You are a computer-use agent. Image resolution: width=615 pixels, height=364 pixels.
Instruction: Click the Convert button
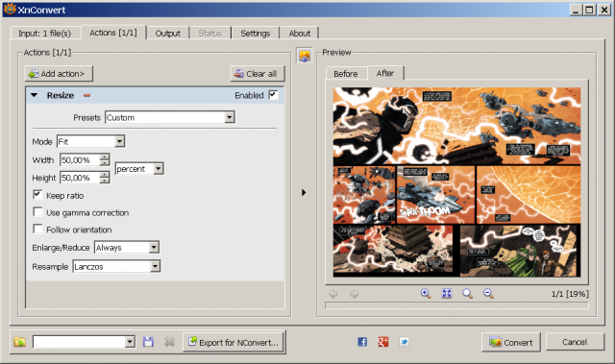[510, 342]
